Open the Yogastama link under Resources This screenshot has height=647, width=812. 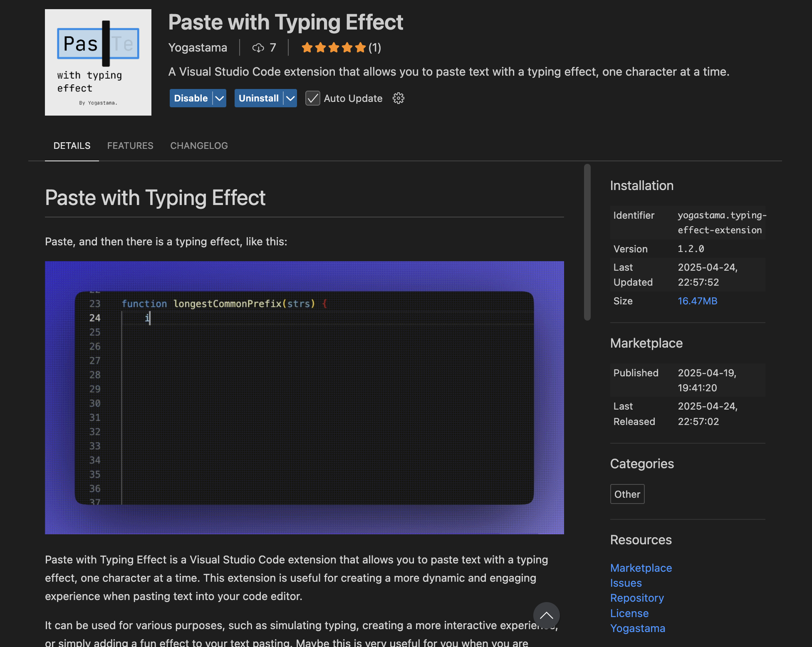click(x=638, y=628)
